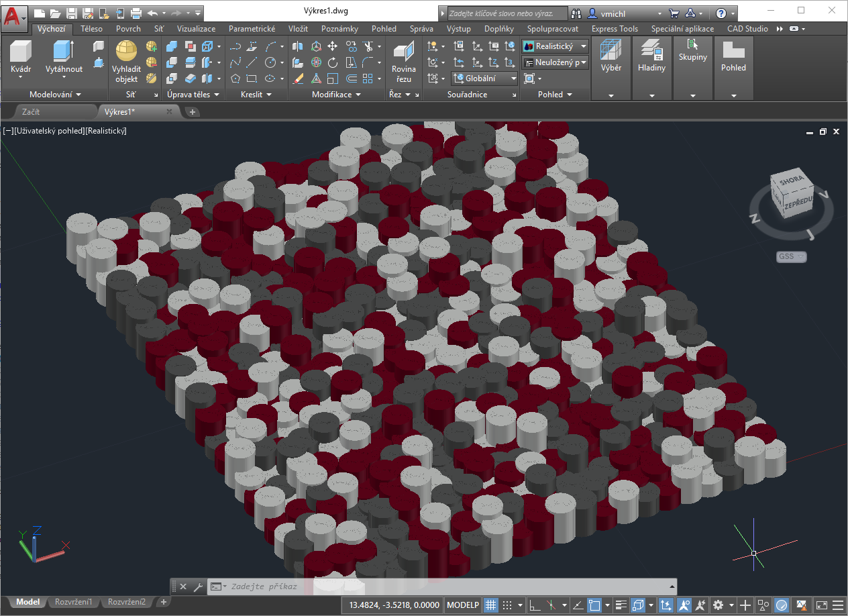This screenshot has height=616, width=848.
Task: Toggle annotation visibility in status bar
Action: (684, 605)
